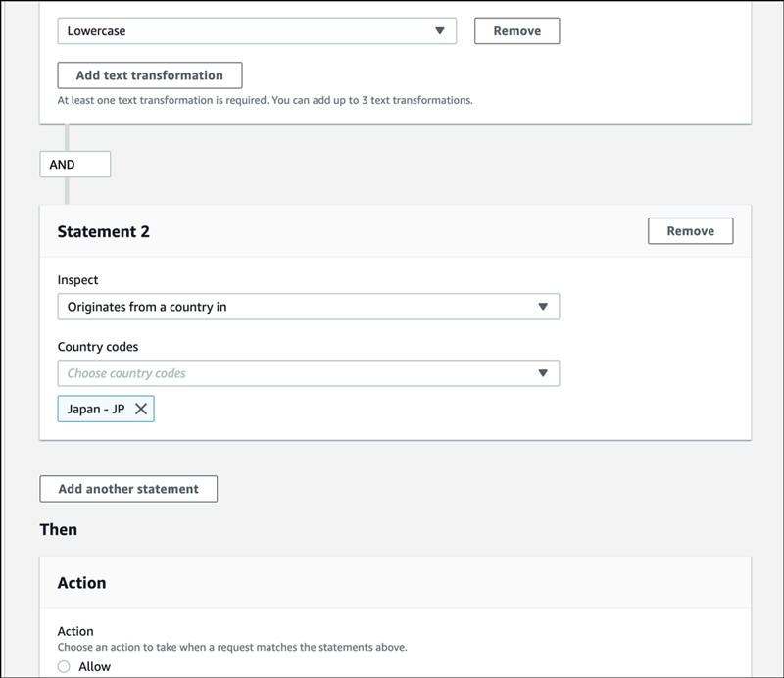Click the caret on Country codes field
The width and height of the screenshot is (784, 678).
tap(543, 373)
